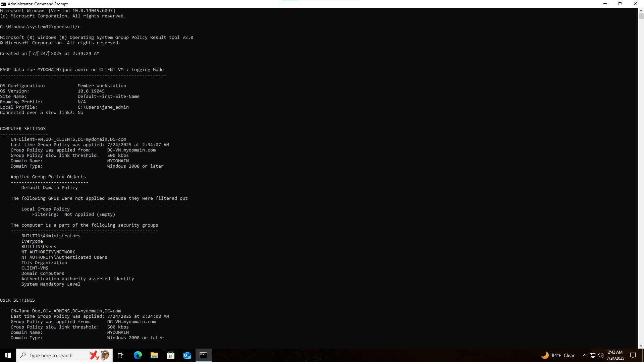This screenshot has width=644, height=362.
Task: Click the 'USER SETTINGS' heading
Action: (x=17, y=300)
